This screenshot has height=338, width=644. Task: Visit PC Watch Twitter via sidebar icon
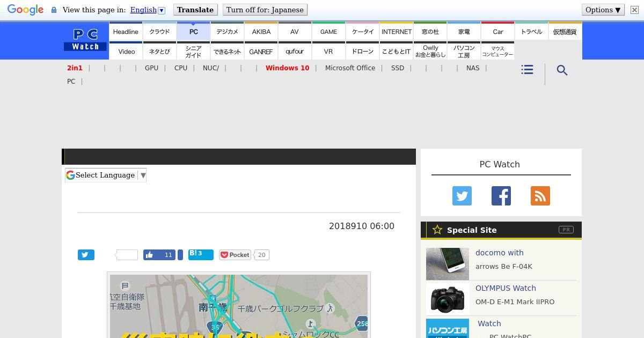[x=462, y=196]
